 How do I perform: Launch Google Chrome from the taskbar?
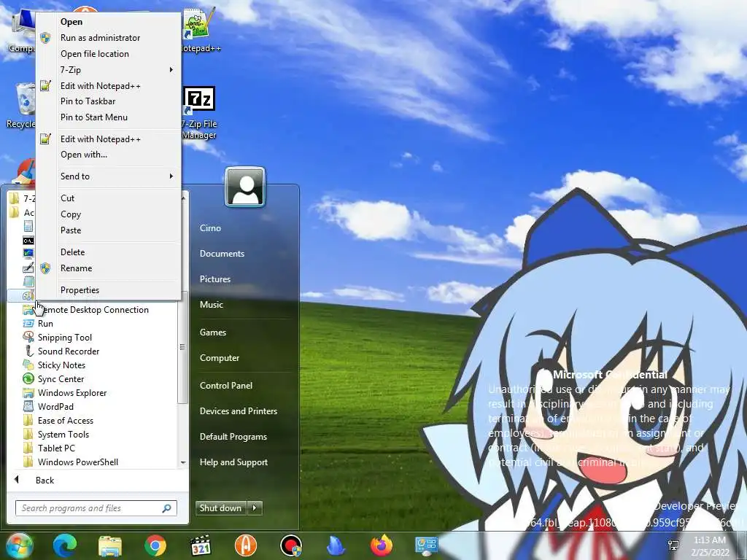(155, 545)
